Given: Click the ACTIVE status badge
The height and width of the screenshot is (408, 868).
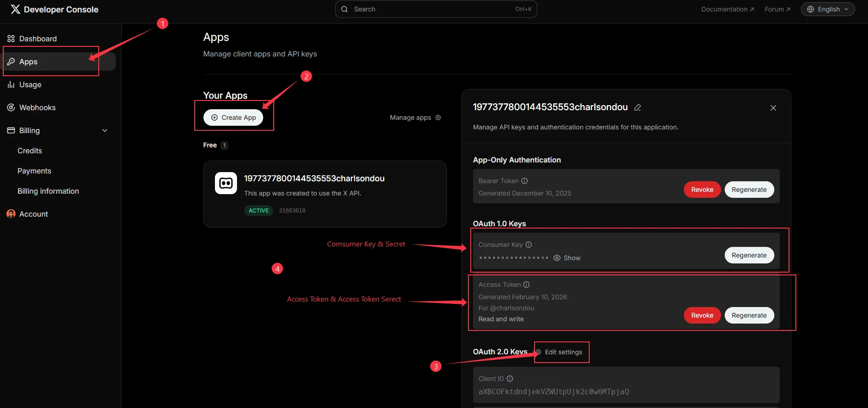Looking at the screenshot, I should tap(259, 211).
